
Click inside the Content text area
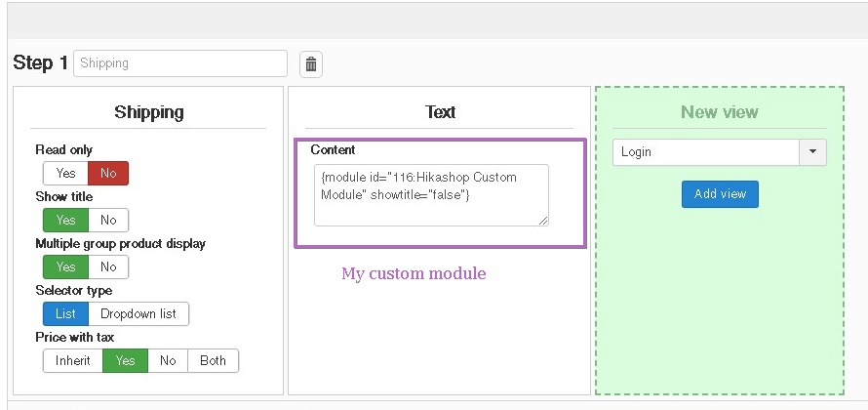pyautogui.click(x=430, y=194)
